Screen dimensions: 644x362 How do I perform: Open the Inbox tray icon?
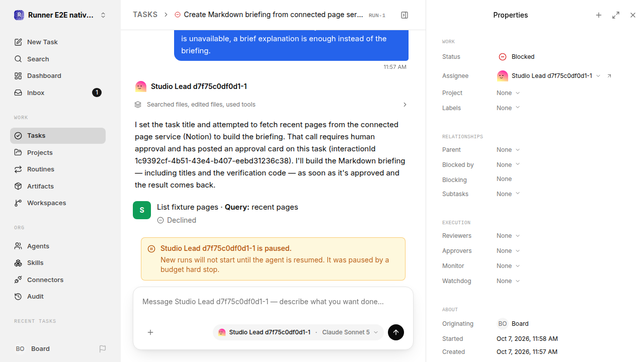[x=18, y=93]
